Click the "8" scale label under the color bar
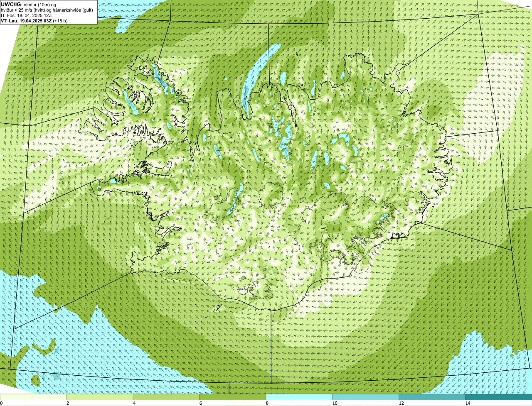This screenshot has height=406, width=532. point(266,403)
